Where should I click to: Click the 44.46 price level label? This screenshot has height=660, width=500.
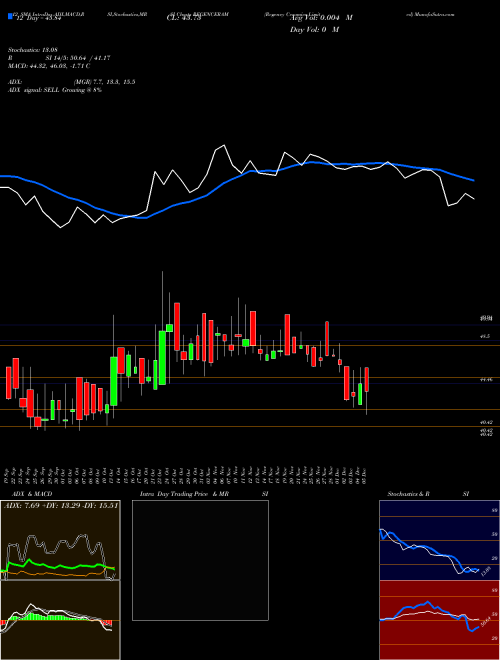pyautogui.click(x=486, y=380)
